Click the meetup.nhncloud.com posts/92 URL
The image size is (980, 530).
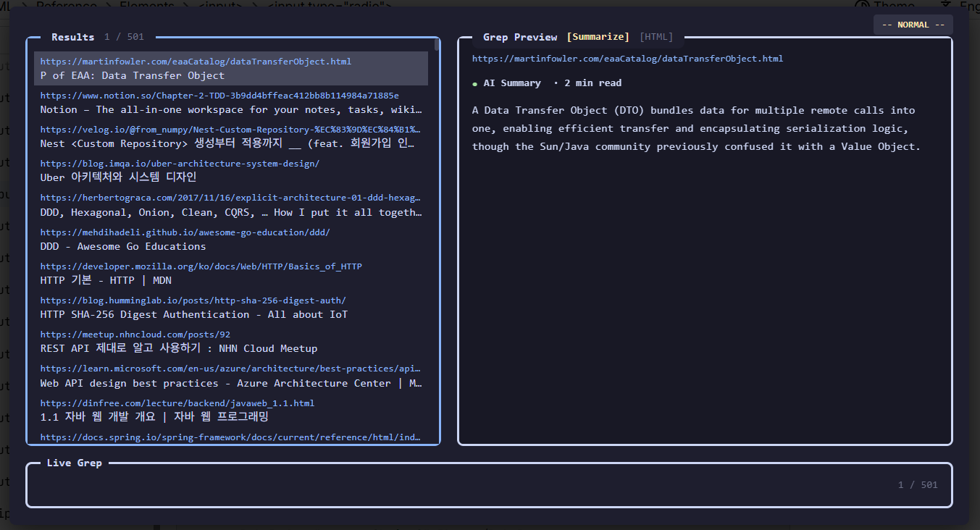(x=135, y=335)
